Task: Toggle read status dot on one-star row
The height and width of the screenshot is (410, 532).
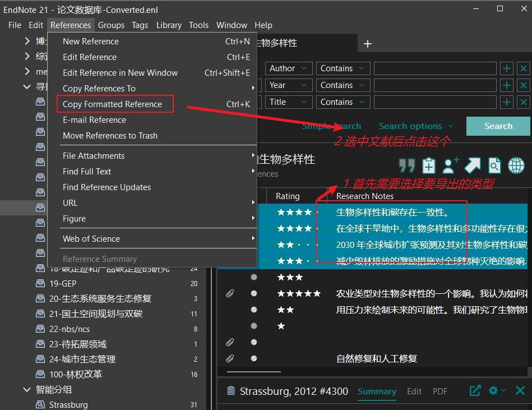Action: pyautogui.click(x=253, y=326)
